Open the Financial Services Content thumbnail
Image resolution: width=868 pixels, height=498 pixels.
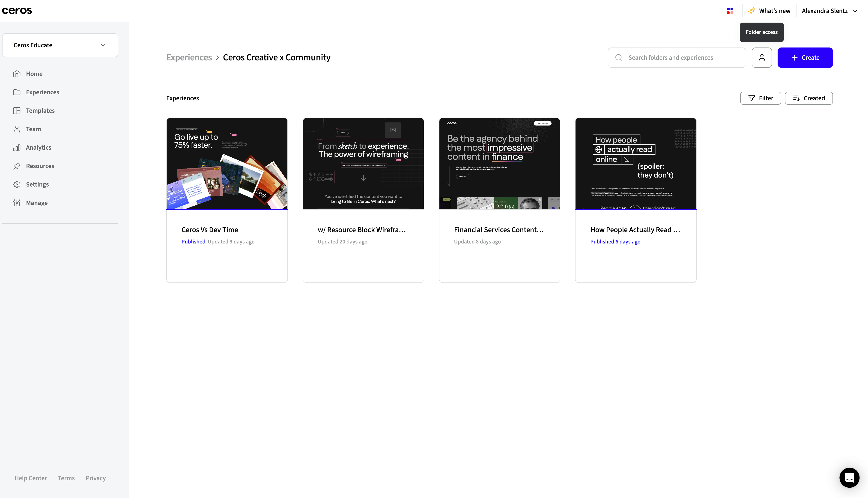pos(499,163)
